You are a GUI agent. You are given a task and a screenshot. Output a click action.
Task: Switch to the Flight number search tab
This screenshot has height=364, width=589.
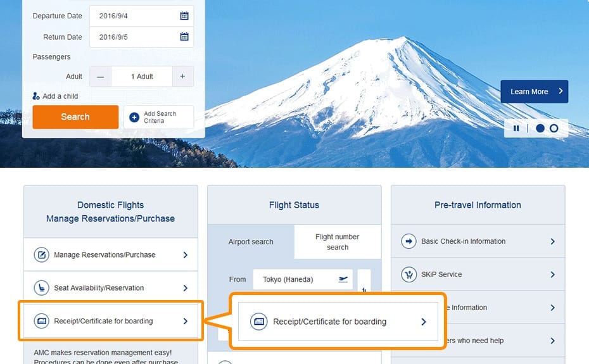[x=338, y=242]
